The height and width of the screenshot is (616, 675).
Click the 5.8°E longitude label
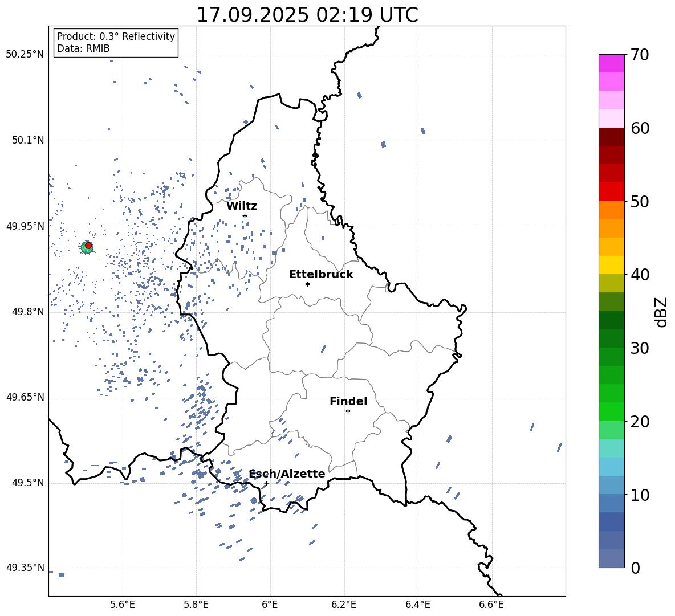coord(196,605)
